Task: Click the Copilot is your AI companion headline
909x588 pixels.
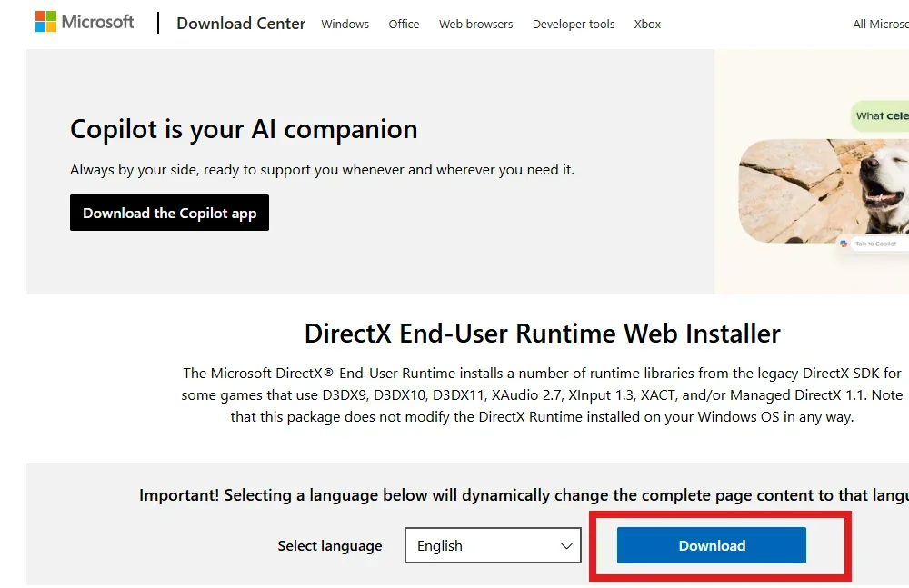Action: [243, 129]
